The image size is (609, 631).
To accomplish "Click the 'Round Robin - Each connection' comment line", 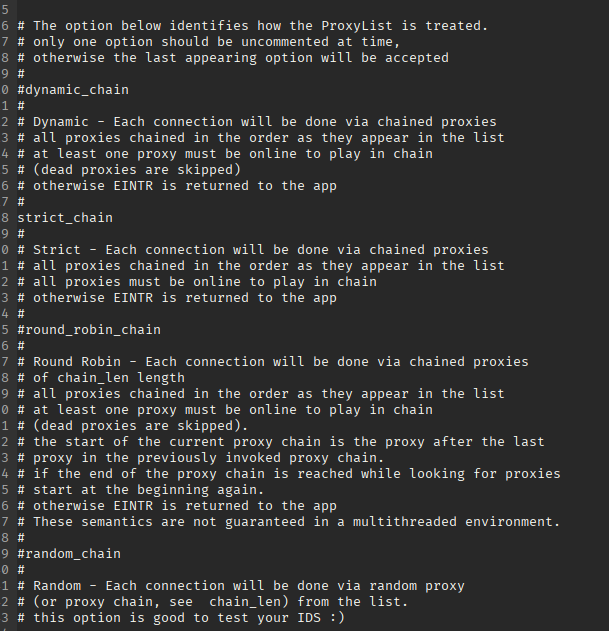I will (273, 361).
